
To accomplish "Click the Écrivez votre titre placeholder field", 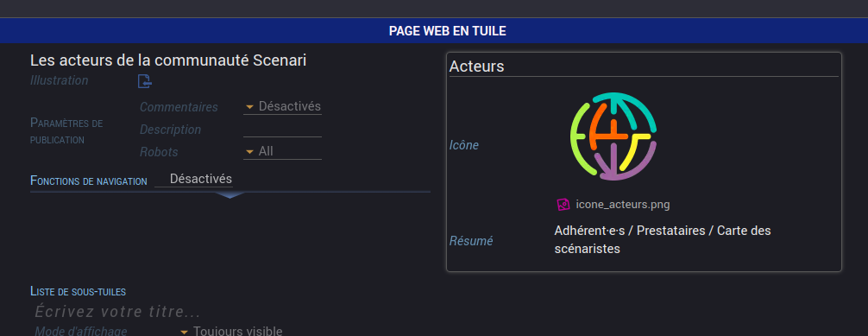I will point(117,312).
